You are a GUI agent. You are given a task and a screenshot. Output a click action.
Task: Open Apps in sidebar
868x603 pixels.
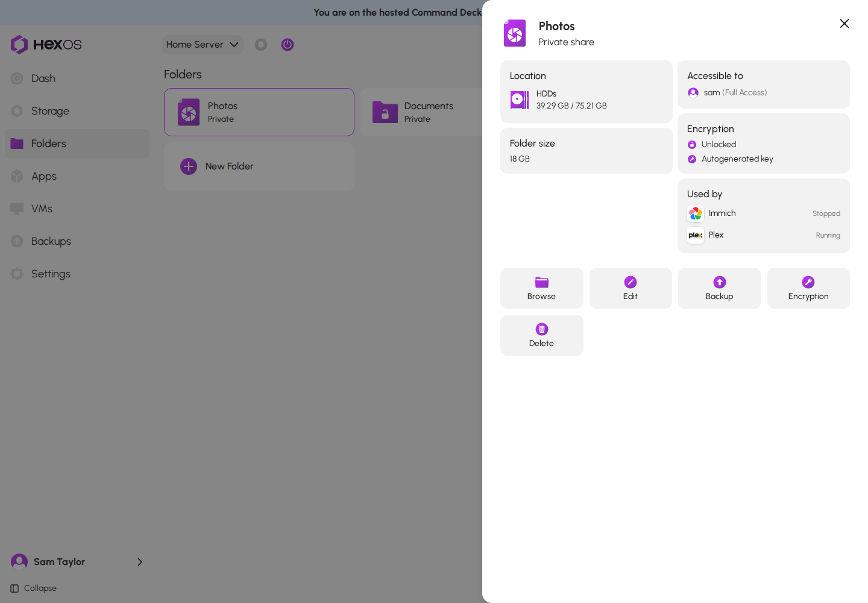coord(77,176)
